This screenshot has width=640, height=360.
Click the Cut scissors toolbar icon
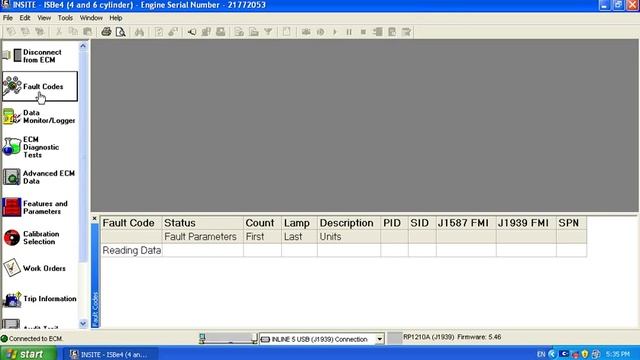(x=59, y=32)
